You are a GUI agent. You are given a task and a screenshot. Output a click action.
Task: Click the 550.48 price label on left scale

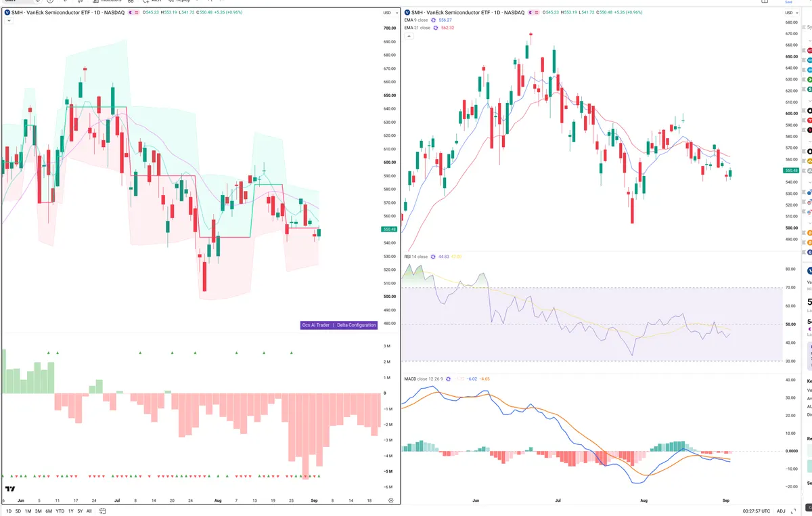tap(390, 229)
